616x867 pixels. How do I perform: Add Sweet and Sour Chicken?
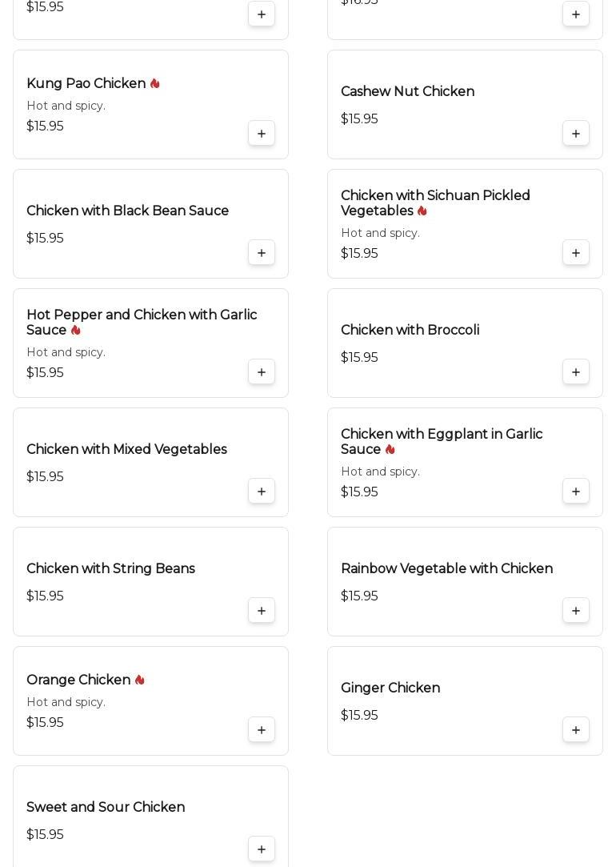pyautogui.click(x=262, y=849)
